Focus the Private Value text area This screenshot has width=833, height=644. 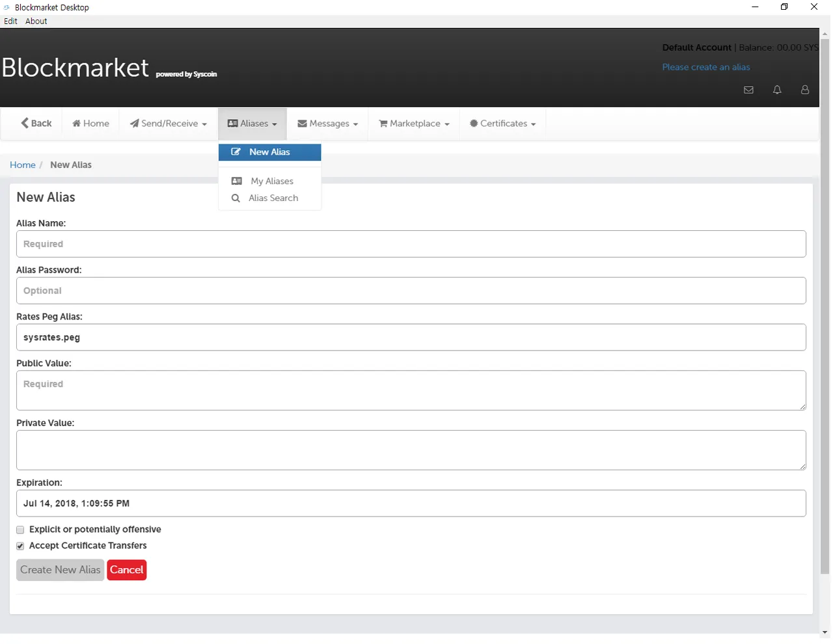tap(411, 450)
